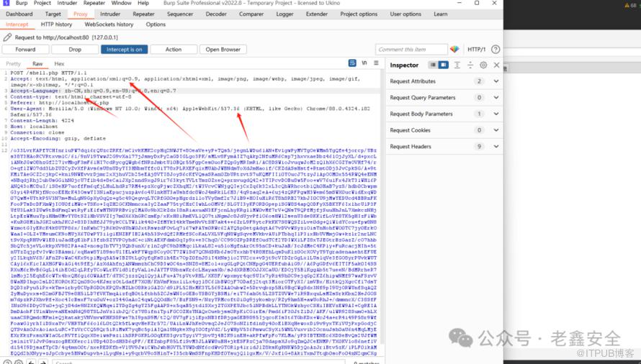Switch to the Extender tab

click(317, 14)
